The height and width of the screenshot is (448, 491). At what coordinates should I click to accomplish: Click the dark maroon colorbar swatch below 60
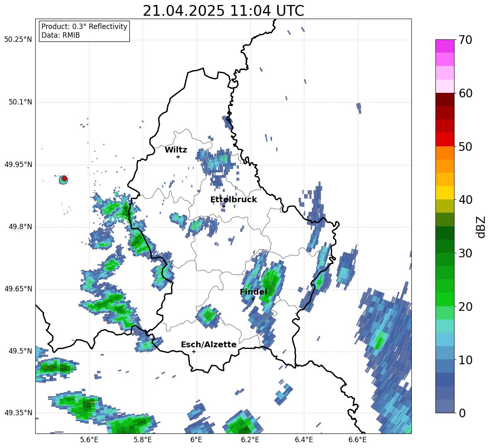point(445,99)
